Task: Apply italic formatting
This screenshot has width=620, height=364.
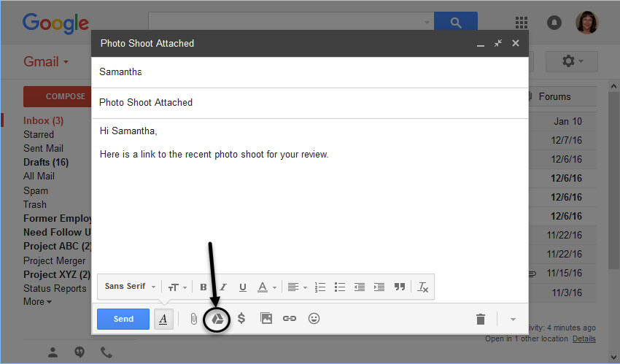Action: [223, 287]
